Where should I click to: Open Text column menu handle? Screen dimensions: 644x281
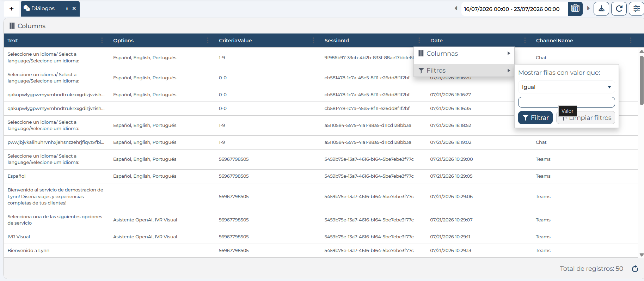tap(102, 41)
